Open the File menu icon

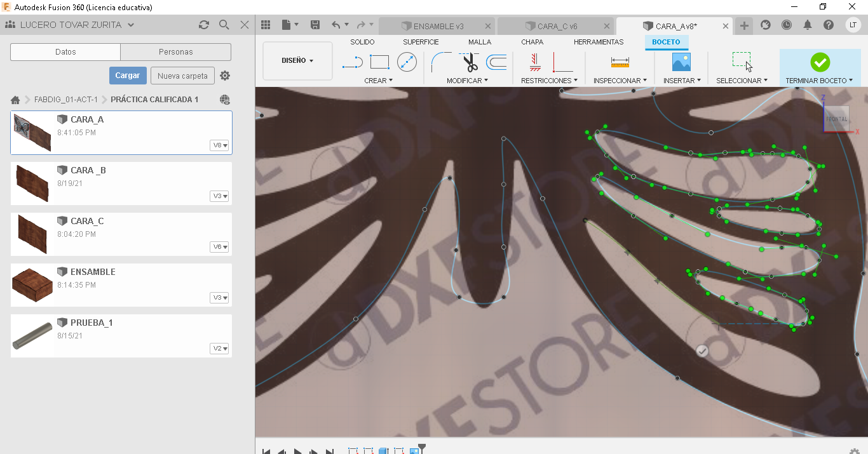[x=289, y=25]
